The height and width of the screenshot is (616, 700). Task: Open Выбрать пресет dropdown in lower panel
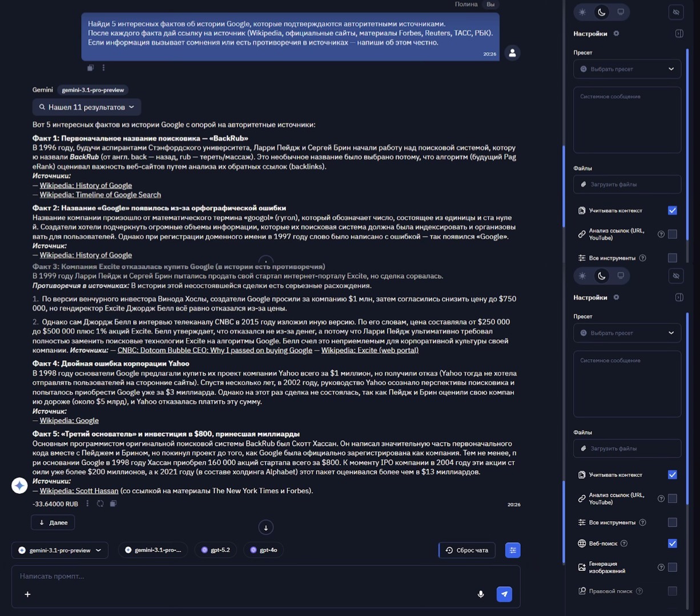click(627, 333)
